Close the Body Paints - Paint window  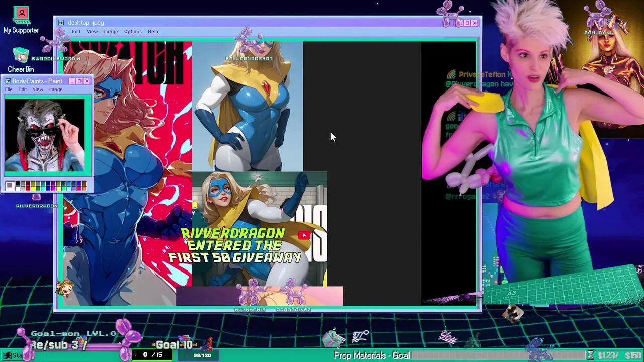(x=87, y=81)
